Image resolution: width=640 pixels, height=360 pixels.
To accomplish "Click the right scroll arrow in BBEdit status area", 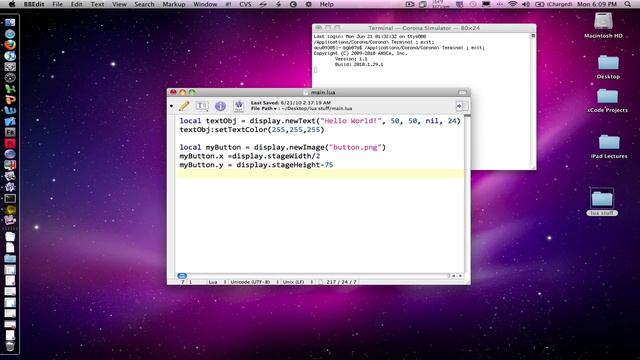I will (460, 276).
